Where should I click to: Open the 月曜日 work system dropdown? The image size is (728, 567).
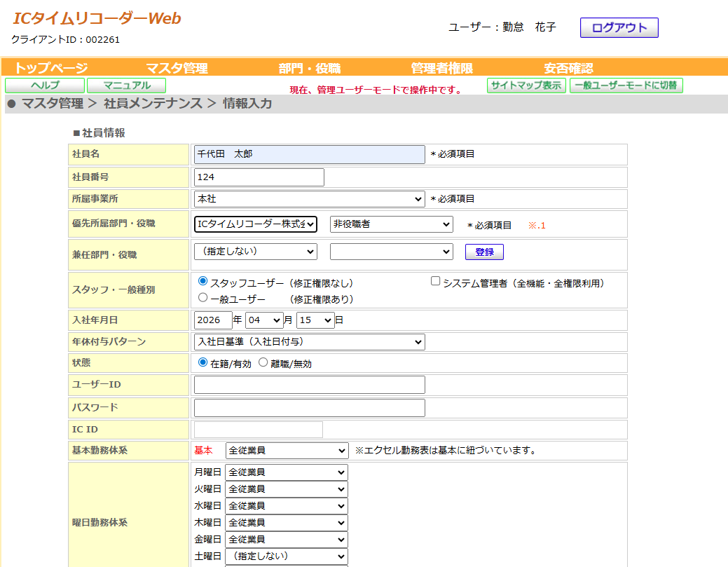tap(286, 472)
